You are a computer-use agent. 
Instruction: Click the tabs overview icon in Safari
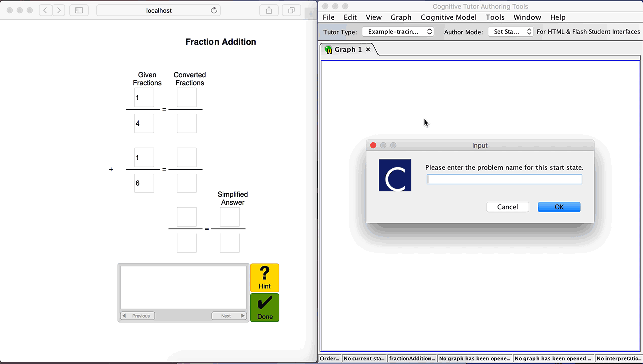291,10
